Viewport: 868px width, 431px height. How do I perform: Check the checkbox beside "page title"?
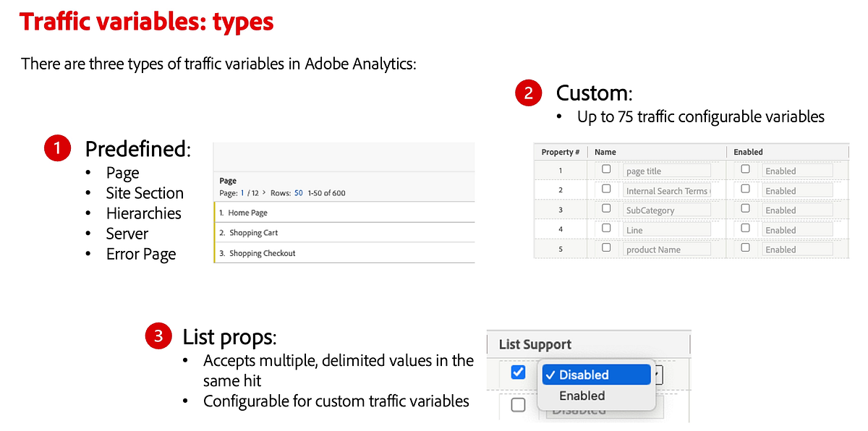coord(606,168)
